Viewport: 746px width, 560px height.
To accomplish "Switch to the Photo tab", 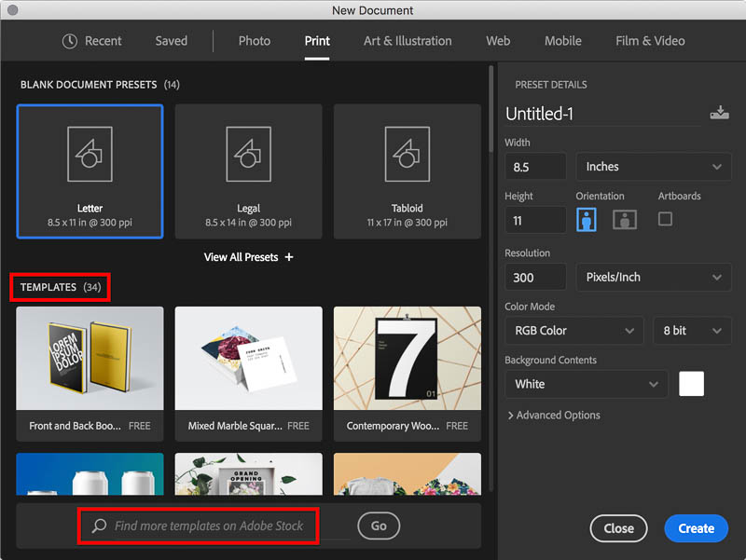I will click(x=255, y=41).
